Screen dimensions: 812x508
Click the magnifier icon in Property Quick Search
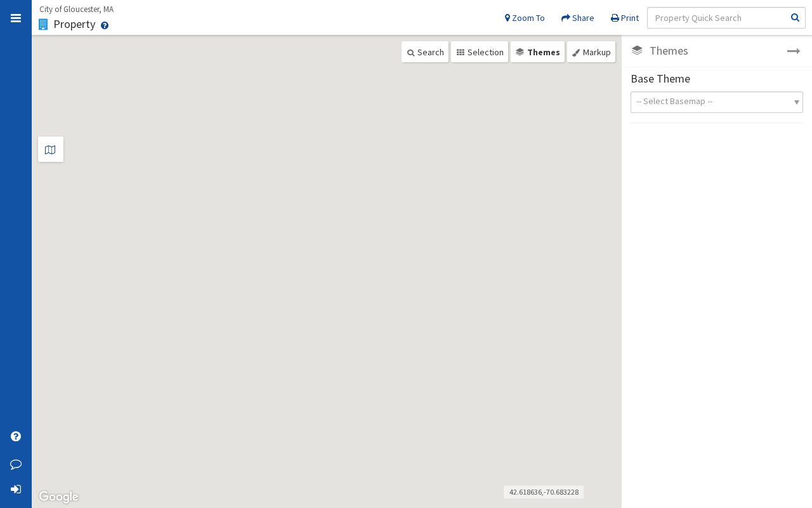click(795, 18)
